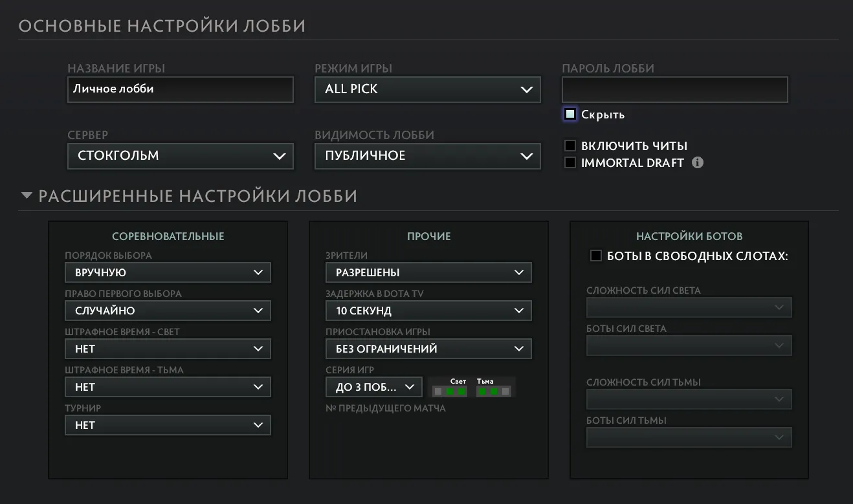Open Серия игр До 3 поб dropdown
The width and height of the screenshot is (853, 504).
374,387
